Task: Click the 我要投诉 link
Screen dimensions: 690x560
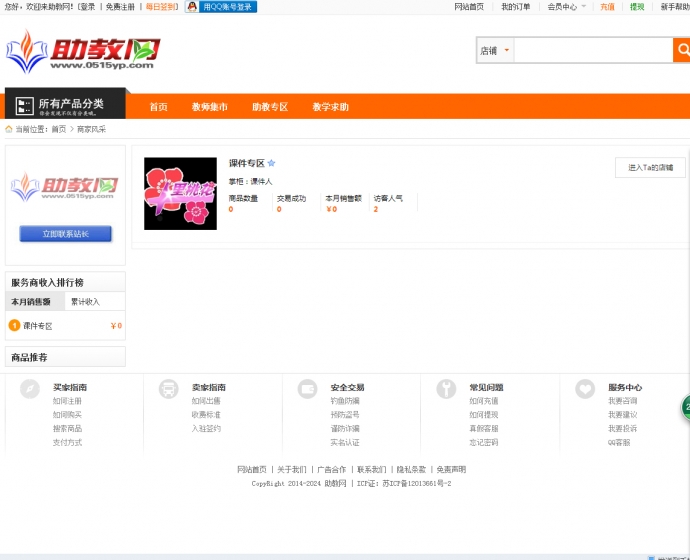Action: [623, 428]
